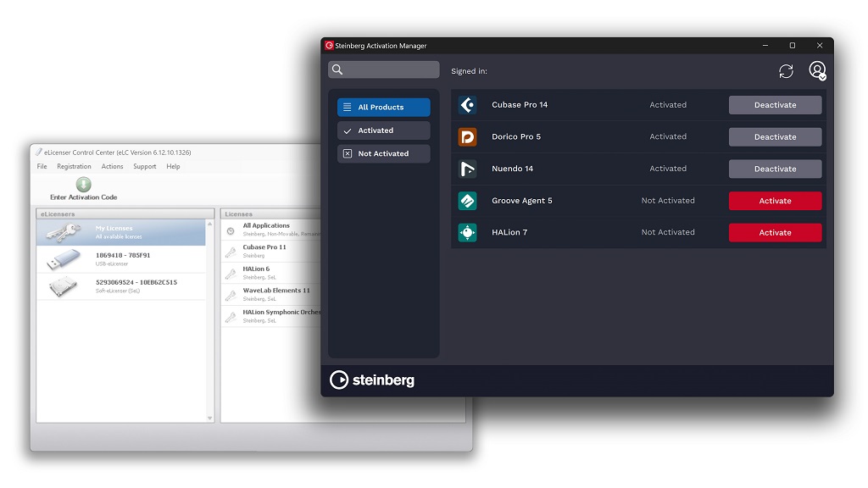The width and height of the screenshot is (868, 488).
Task: Click the search magnifier icon
Action: 337,69
